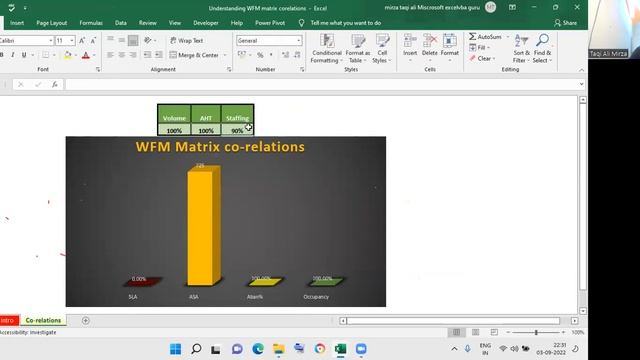Viewport: 640px width, 360px height.
Task: Open Sort & Filter menu
Action: (521, 49)
